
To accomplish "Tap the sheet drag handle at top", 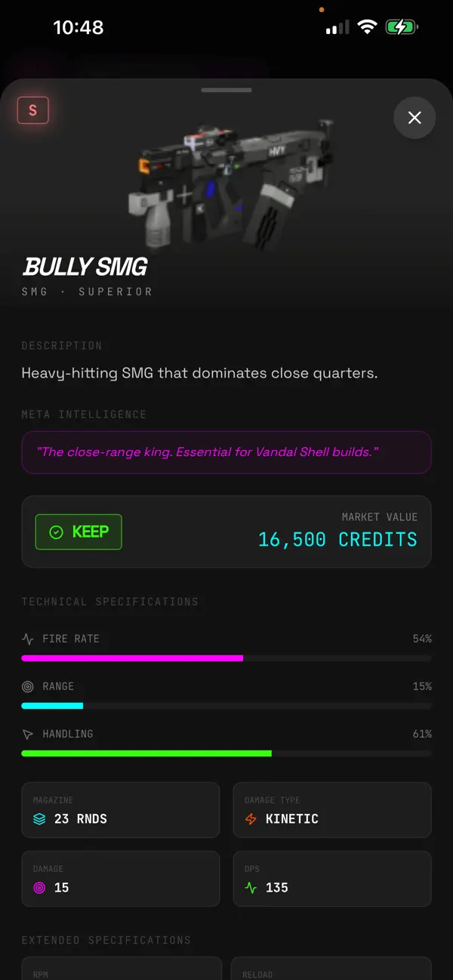I will click(226, 90).
